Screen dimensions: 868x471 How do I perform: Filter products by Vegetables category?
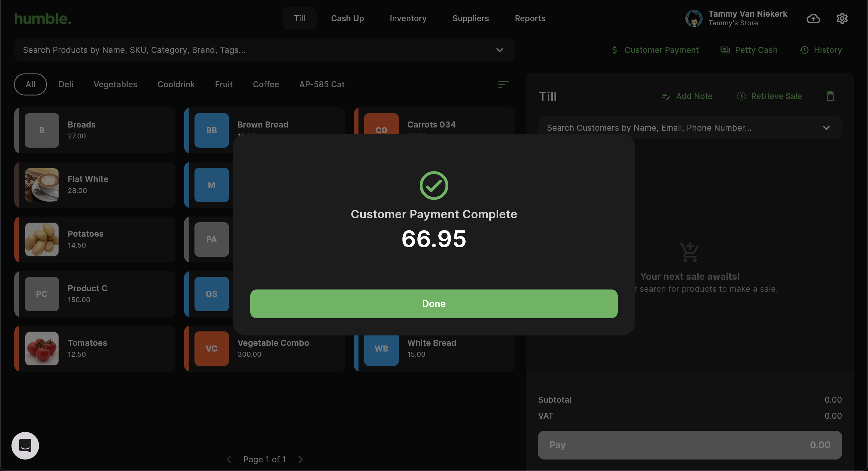point(115,84)
